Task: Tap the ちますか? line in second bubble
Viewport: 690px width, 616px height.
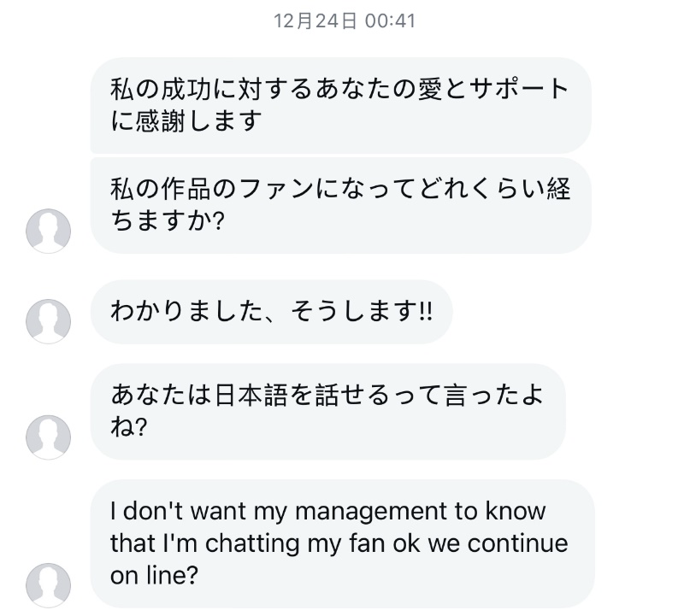Action: pos(168,220)
